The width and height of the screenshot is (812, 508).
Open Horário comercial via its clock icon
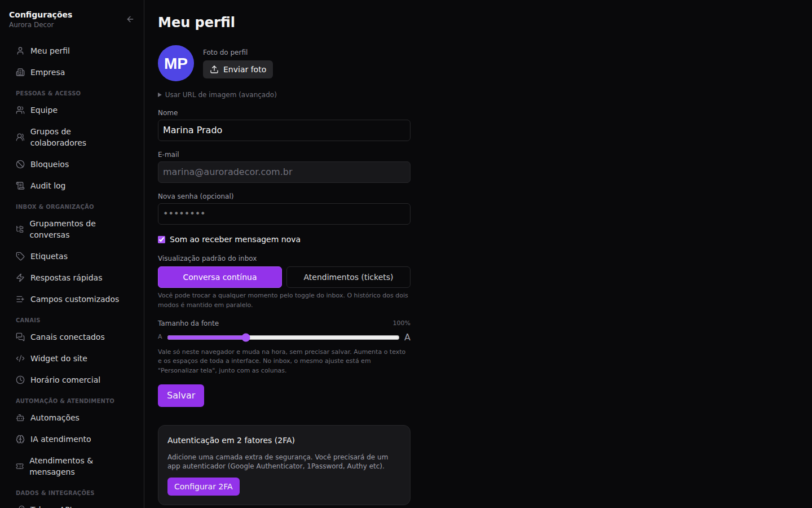coord(20,380)
